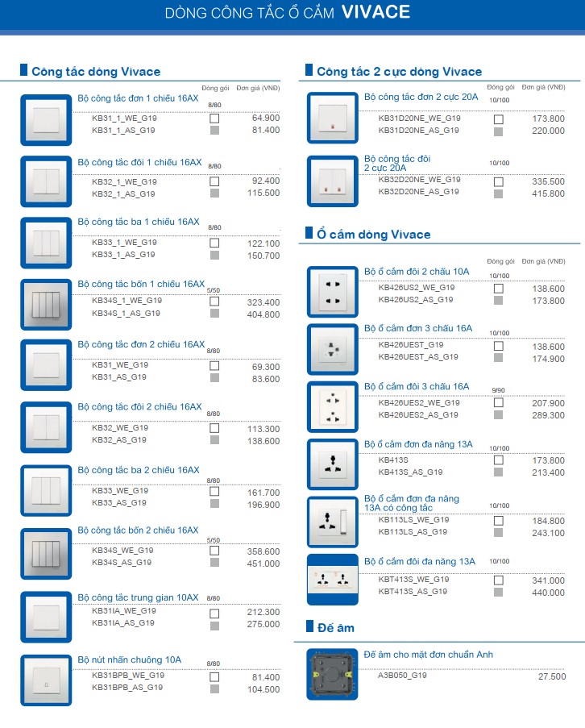Click the white swatch for KB34S_1_WE_G19
The height and width of the screenshot is (728, 585).
click(214, 302)
